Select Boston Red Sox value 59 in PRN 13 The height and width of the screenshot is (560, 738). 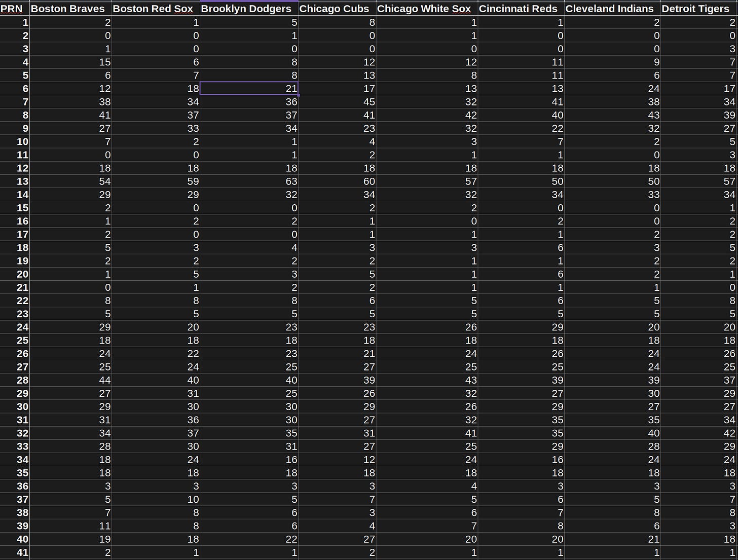(x=156, y=181)
